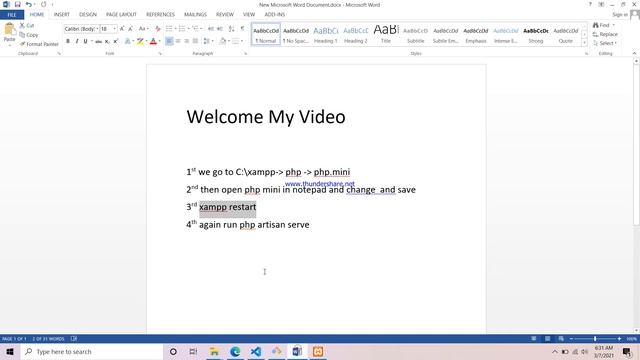Viewport: 640px width, 360px height.
Task: Replace text using the Replace command
Action: click(x=605, y=34)
